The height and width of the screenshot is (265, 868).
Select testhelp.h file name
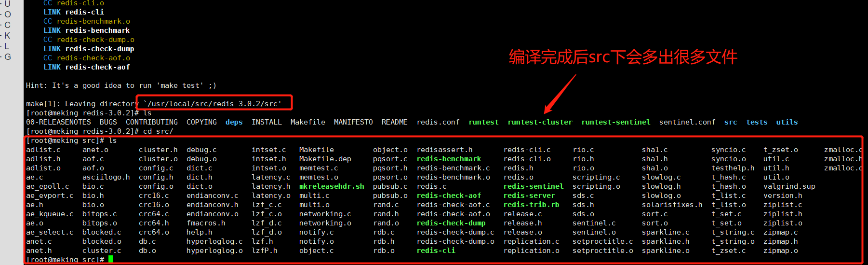(733, 168)
